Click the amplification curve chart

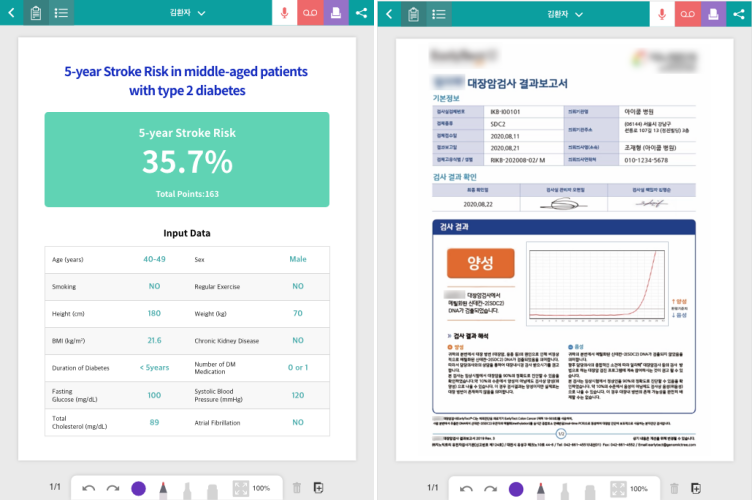(x=597, y=284)
